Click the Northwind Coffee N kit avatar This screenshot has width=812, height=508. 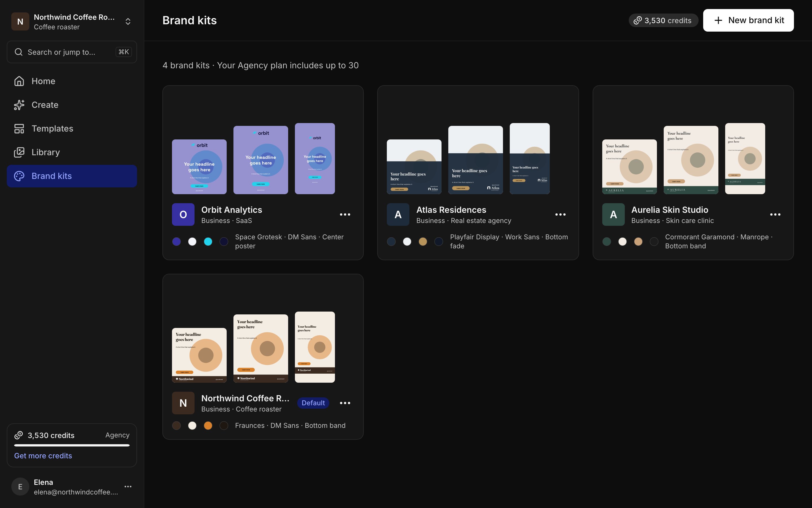point(183,403)
